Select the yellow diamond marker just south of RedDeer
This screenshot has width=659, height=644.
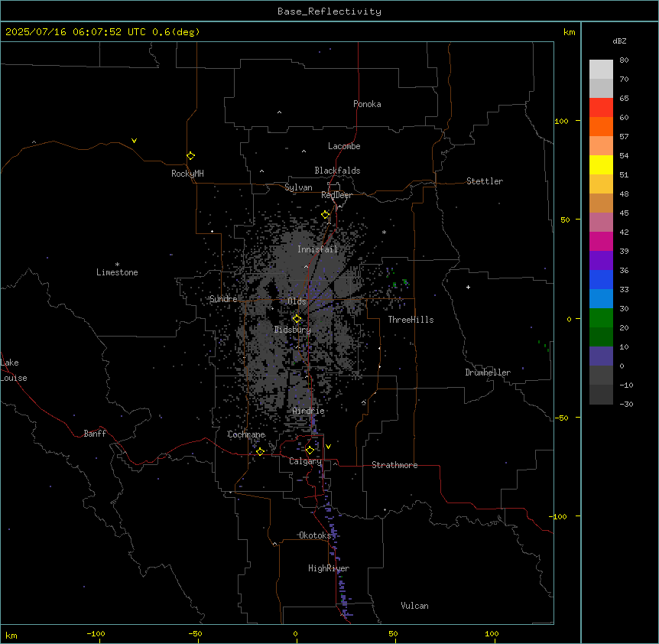326,215
